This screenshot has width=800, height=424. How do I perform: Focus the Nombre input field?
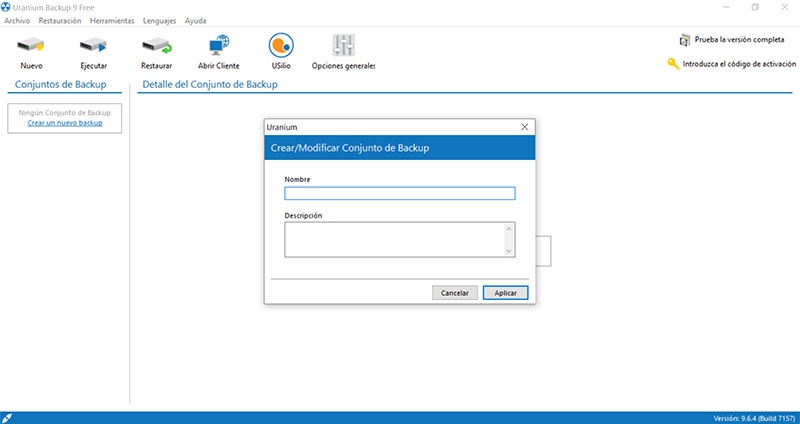tap(399, 193)
